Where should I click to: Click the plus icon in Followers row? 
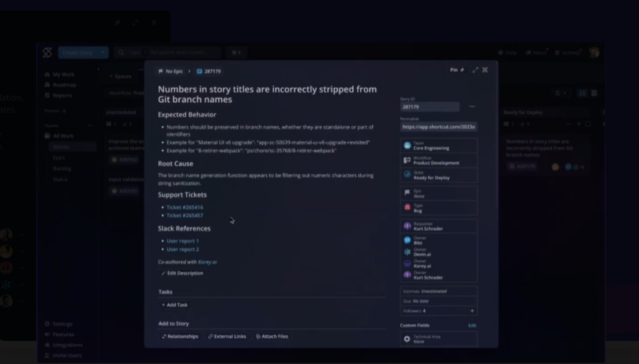pos(471,311)
